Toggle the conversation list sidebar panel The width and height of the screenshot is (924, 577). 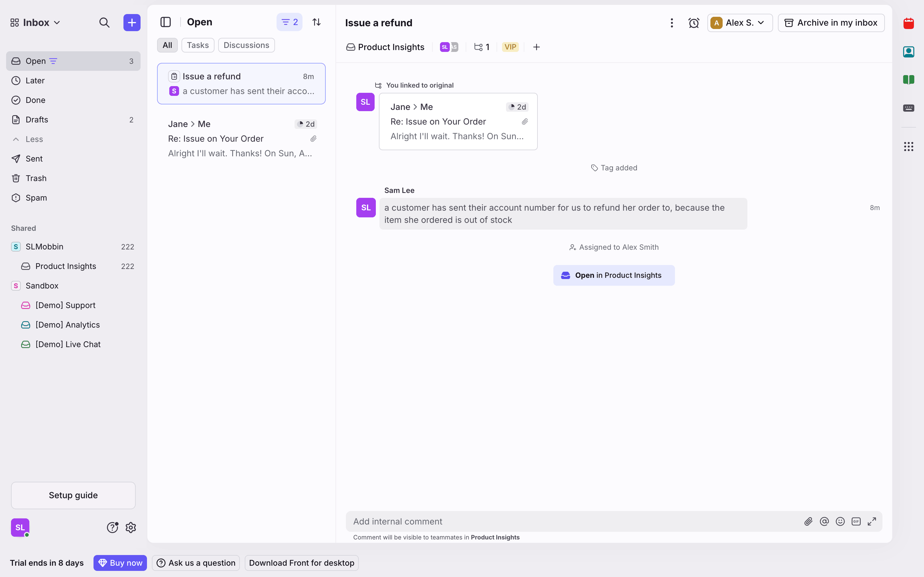coord(165,22)
